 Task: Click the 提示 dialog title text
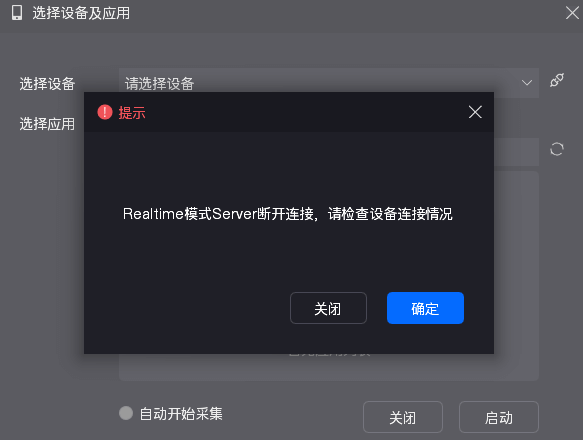[132, 112]
